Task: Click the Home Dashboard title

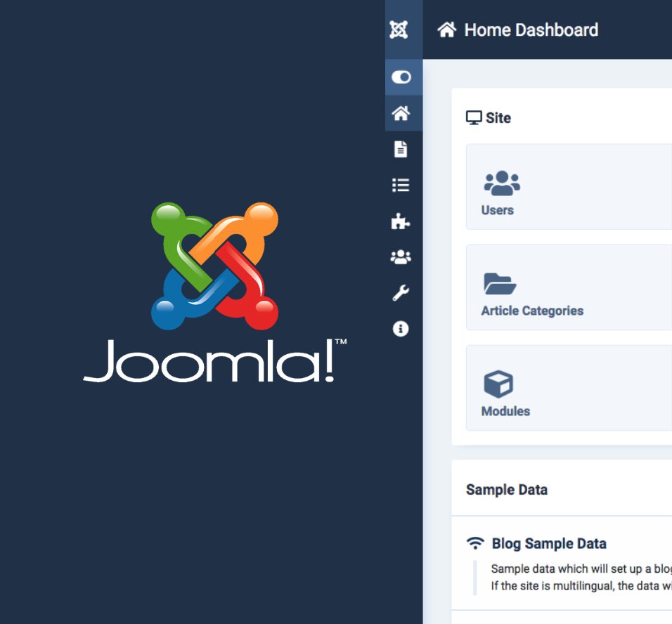Action: [x=531, y=30]
